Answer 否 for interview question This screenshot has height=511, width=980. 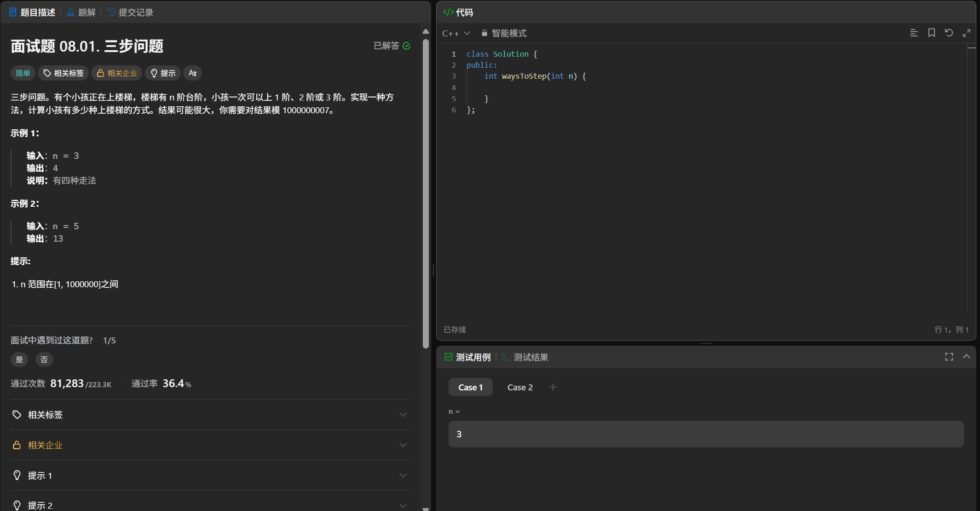[x=44, y=360]
